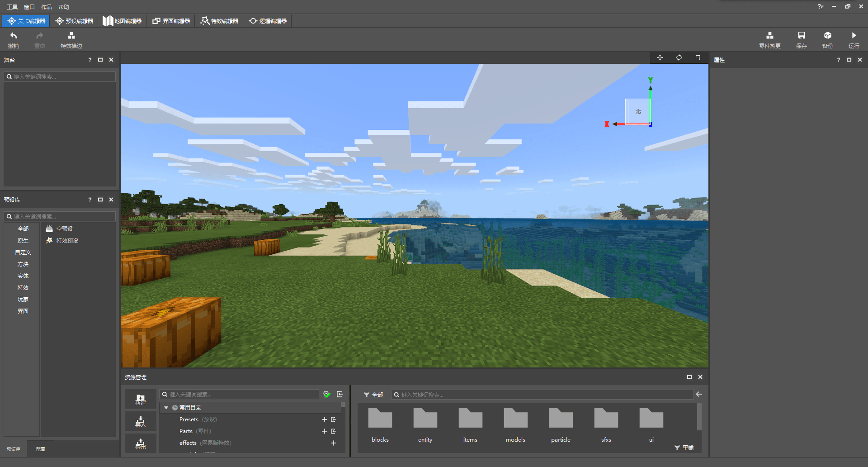Click the resource tree search field
This screenshot has width=868, height=467.
239,395
